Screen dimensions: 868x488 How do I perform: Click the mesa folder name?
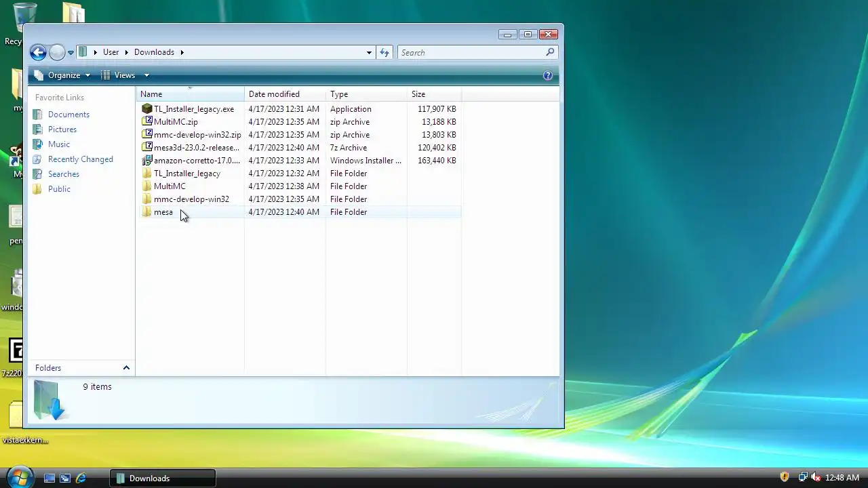(x=163, y=212)
